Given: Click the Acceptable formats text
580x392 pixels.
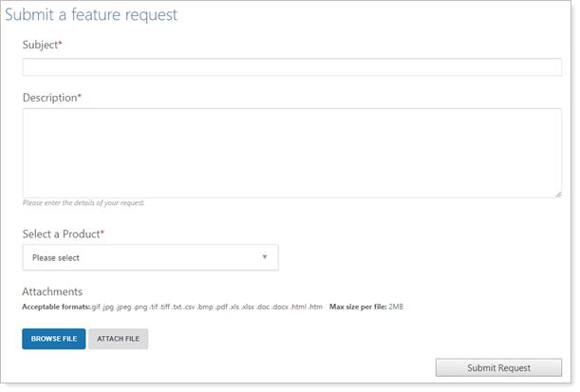Looking at the screenshot, I should tap(172, 307).
